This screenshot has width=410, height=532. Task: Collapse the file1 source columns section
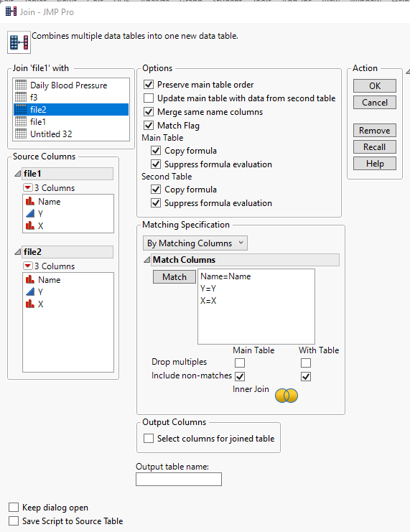(x=17, y=174)
